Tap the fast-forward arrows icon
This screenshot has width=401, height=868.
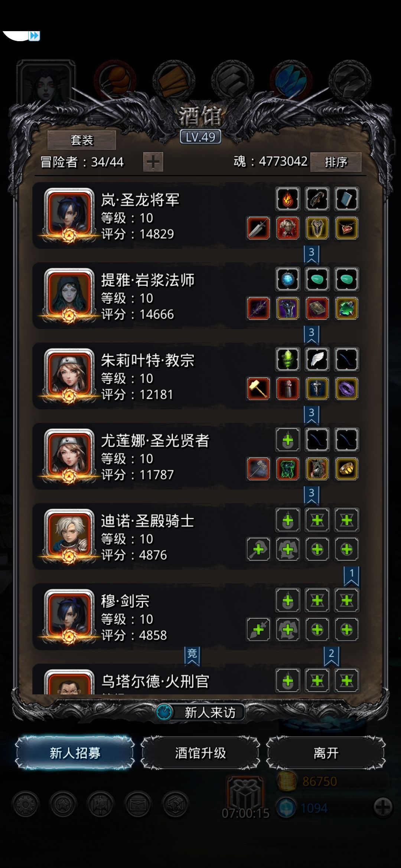click(34, 36)
